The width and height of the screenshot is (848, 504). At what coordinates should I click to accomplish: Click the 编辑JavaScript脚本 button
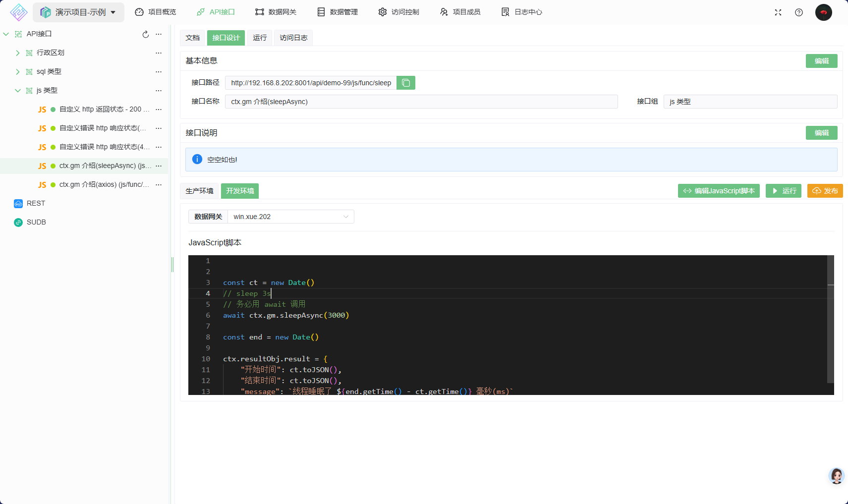tap(718, 191)
